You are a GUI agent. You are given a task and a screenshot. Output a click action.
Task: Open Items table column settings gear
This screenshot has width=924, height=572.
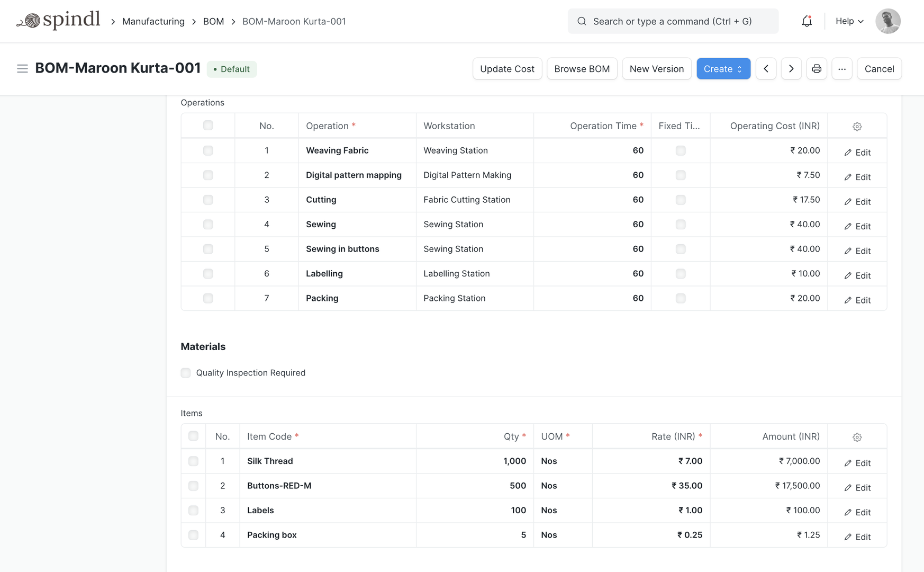(x=857, y=437)
